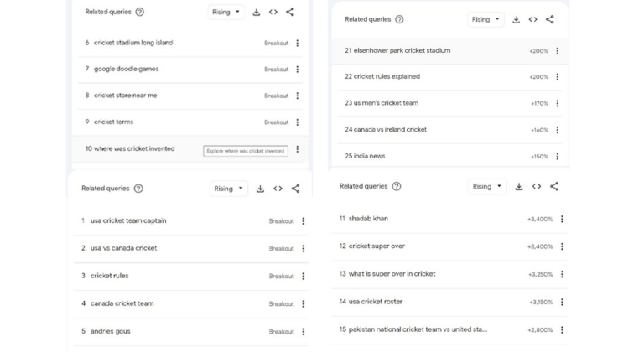The width and height of the screenshot is (644, 352).
Task: Open the canada cricket team query
Action: tap(122, 303)
